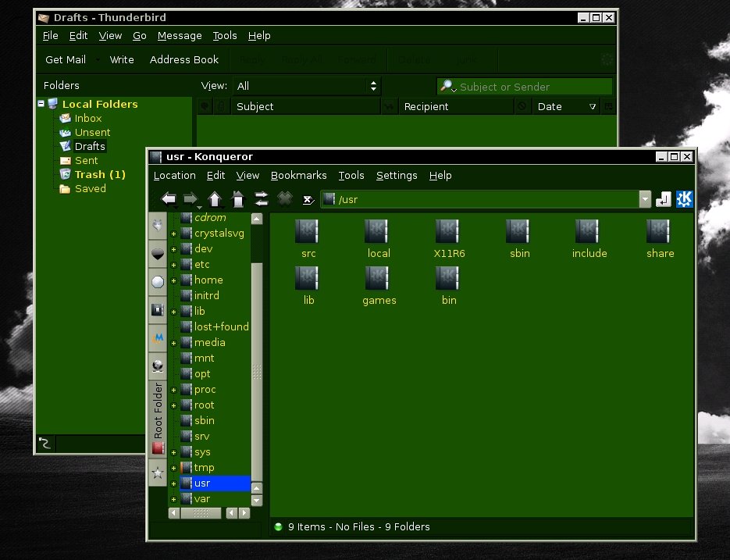Click Konqueror's forward arrow
This screenshot has width=730, height=560.
click(x=191, y=199)
